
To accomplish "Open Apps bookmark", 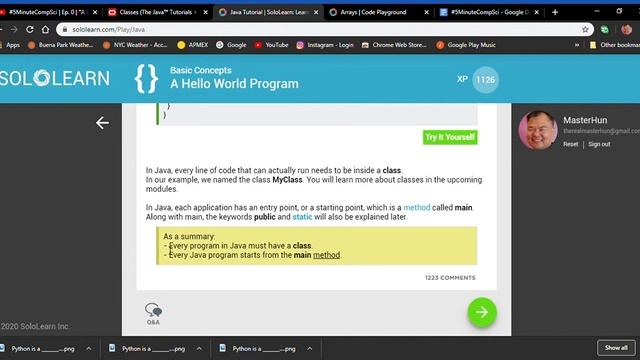I will click(x=10, y=45).
